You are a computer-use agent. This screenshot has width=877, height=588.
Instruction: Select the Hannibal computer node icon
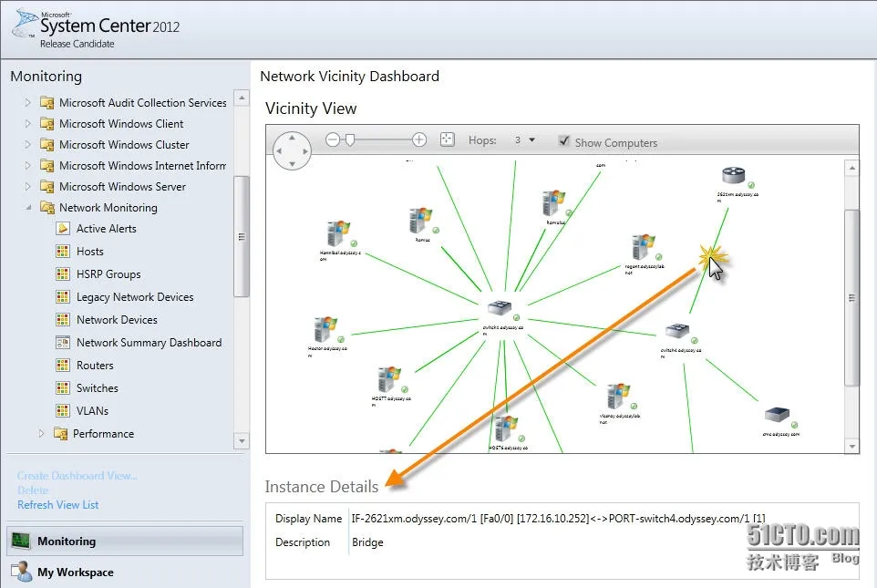coord(338,233)
